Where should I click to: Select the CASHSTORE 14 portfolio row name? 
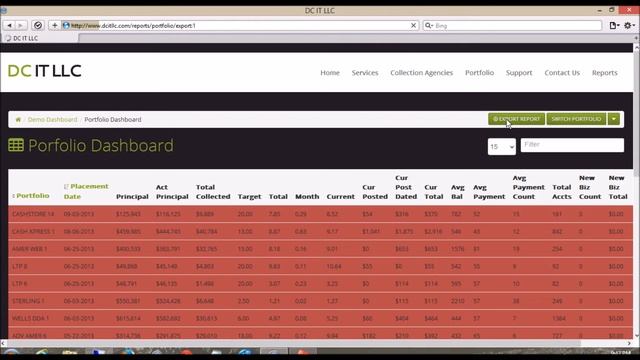click(33, 214)
